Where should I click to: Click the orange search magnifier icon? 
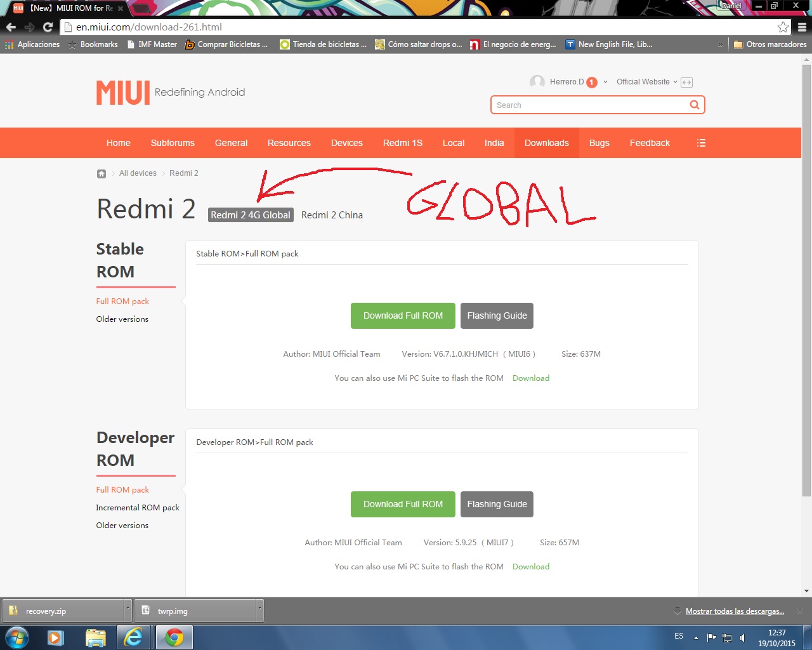pyautogui.click(x=695, y=105)
